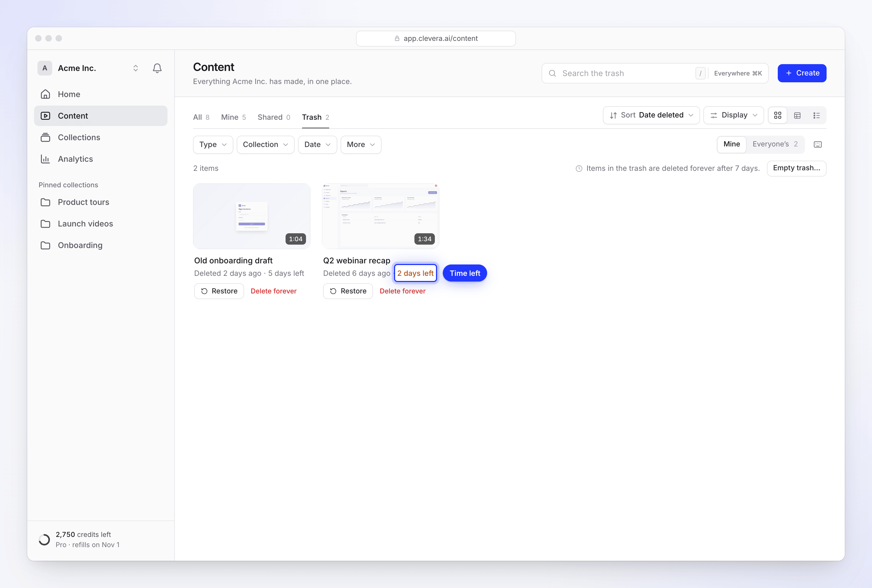Open Q2 webinar recap thumbnail

click(x=380, y=216)
